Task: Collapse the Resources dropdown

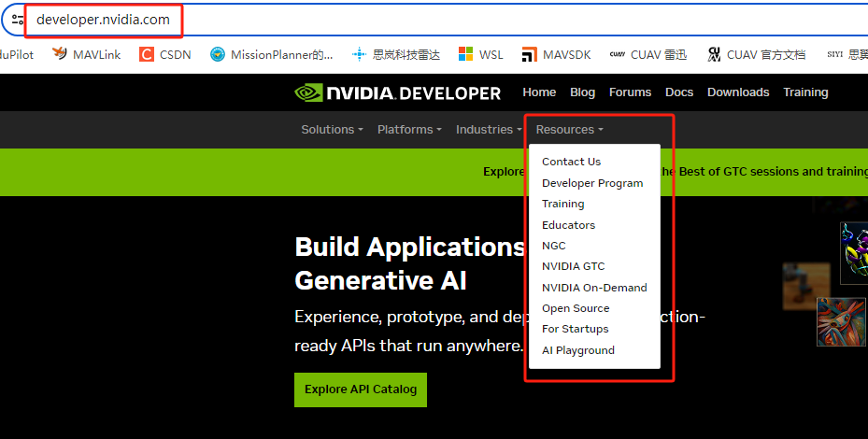Action: coord(570,130)
